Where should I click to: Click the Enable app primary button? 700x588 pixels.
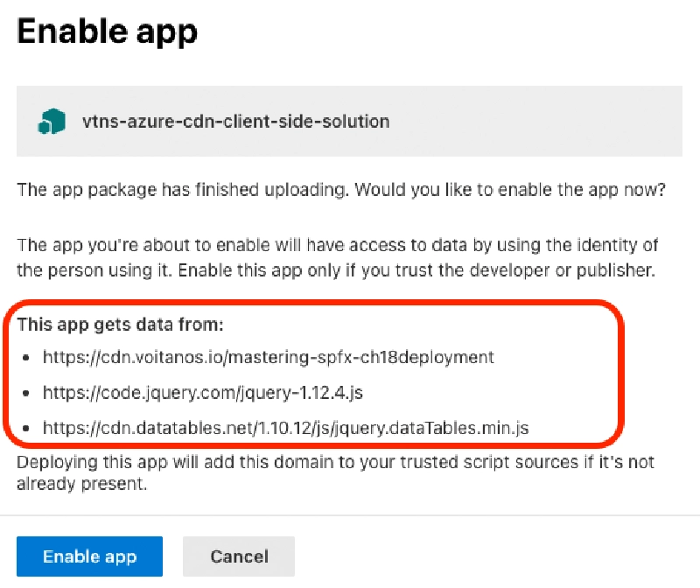coord(88,556)
